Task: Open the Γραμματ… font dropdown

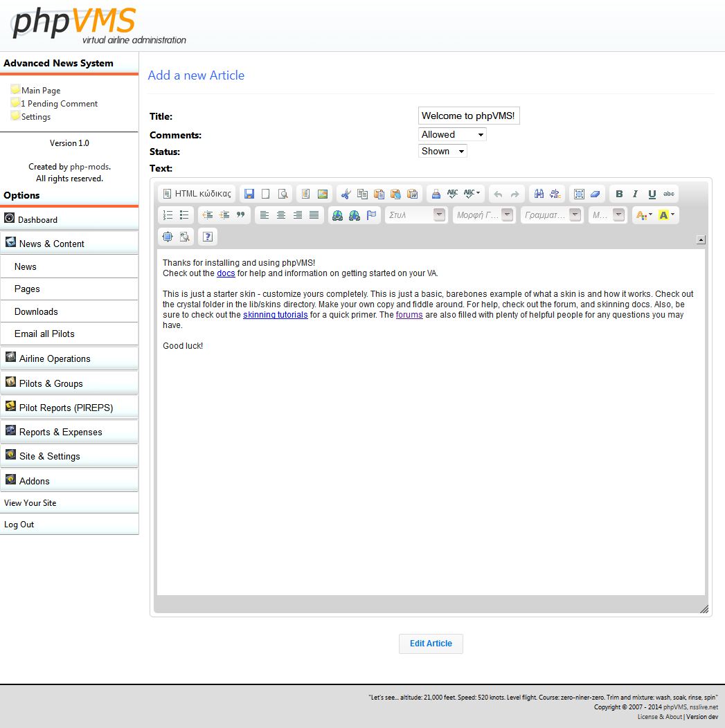Action: 552,215
